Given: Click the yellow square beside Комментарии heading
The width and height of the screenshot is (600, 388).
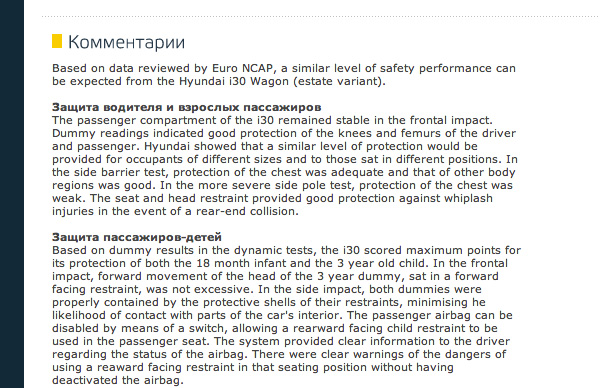Looking at the screenshot, I should [57, 41].
